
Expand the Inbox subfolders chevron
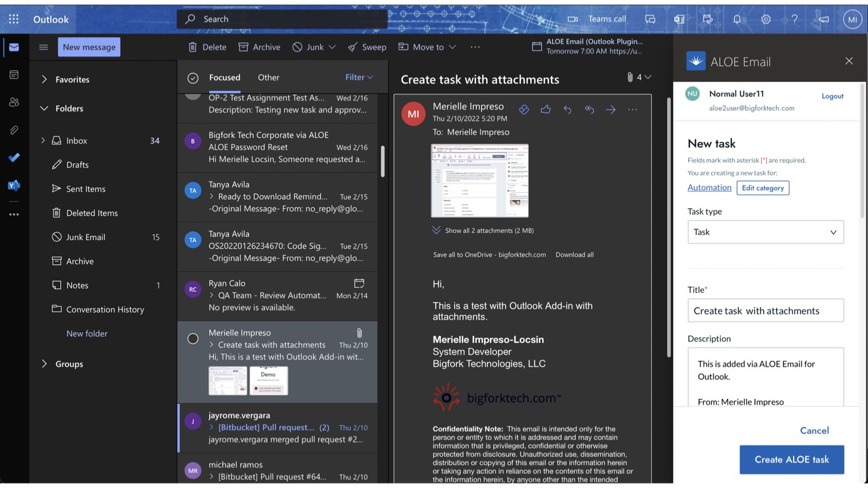pos(43,140)
